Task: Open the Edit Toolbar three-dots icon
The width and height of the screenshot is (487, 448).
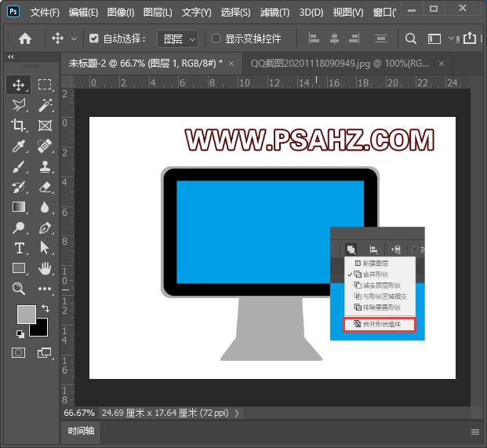Action: 45,289
